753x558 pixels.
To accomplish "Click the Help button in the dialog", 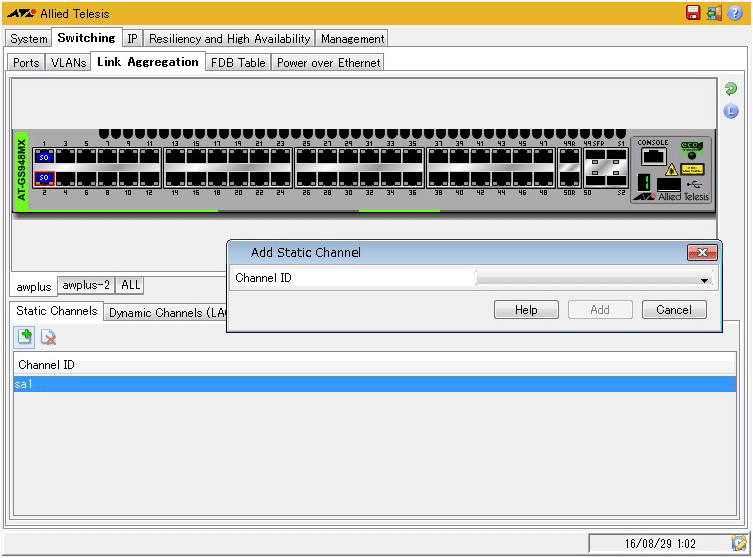I will (x=526, y=310).
